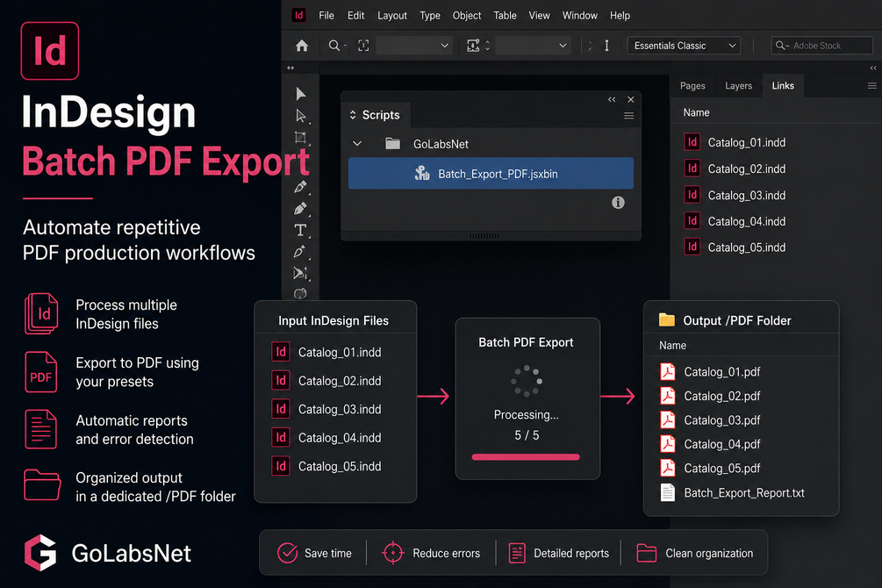
Task: Select the Page tool
Action: tap(301, 138)
